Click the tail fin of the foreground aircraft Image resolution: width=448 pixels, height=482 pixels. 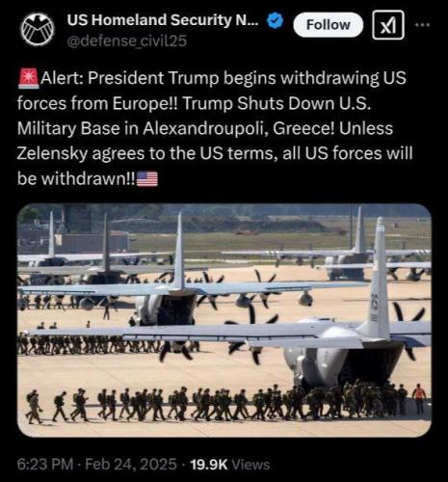(379, 277)
